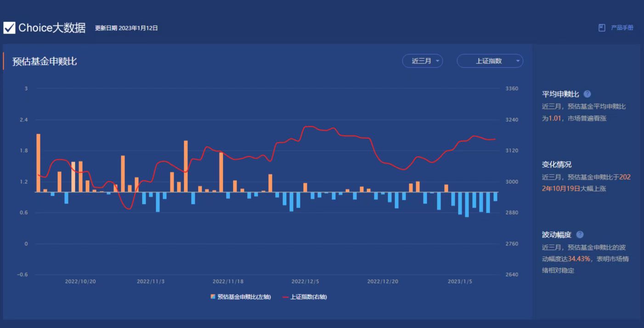Click the right axis label 3120
This screenshot has height=328, width=644.
[512, 151]
